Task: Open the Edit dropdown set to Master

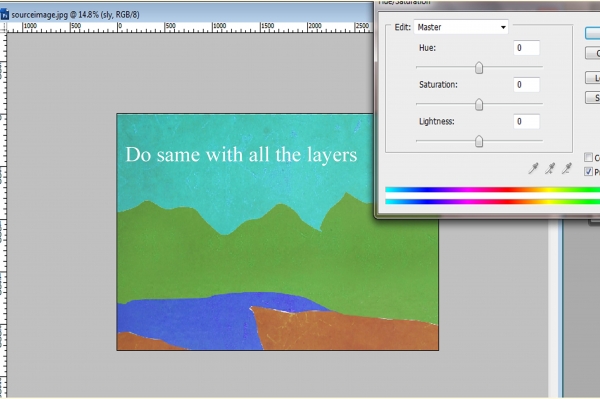Action: (x=461, y=27)
